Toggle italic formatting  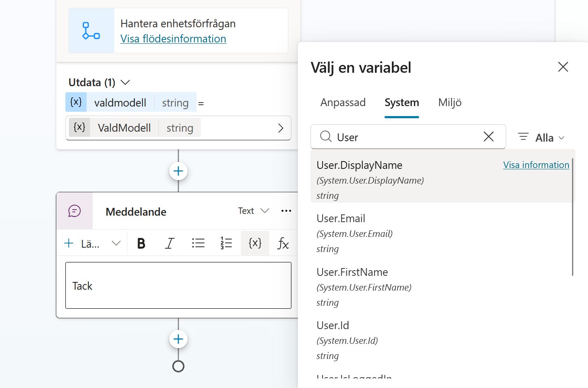click(x=169, y=243)
